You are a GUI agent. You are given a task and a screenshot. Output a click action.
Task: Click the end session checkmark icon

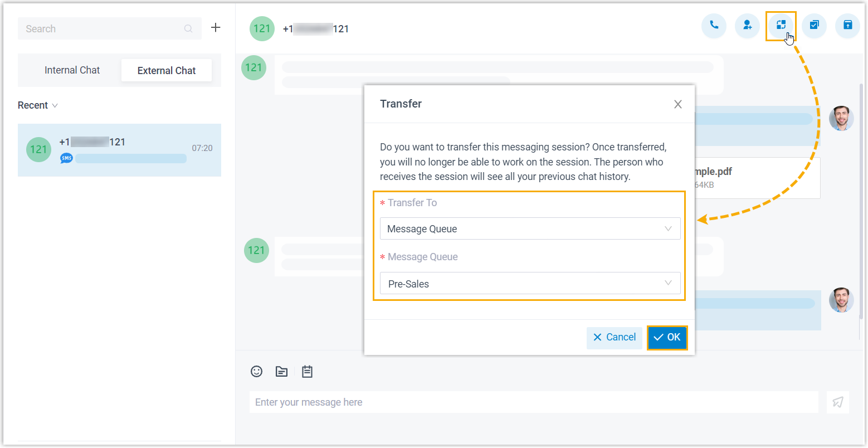click(x=814, y=25)
